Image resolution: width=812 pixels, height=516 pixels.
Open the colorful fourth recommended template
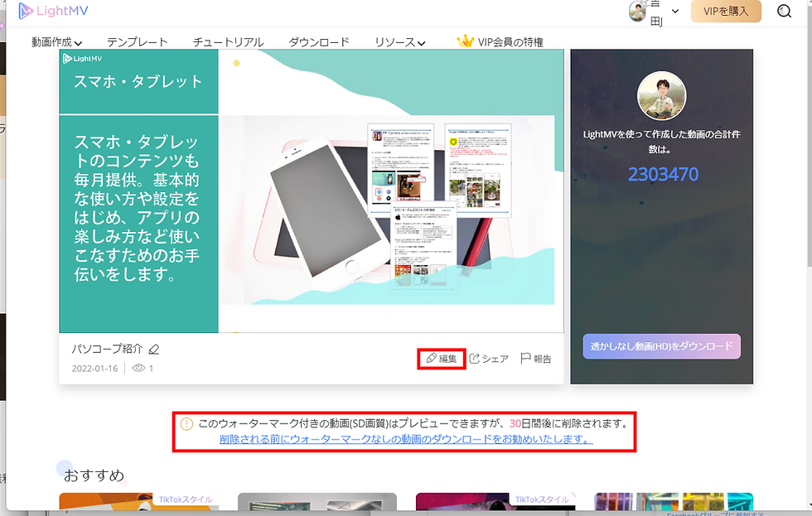coord(673,502)
